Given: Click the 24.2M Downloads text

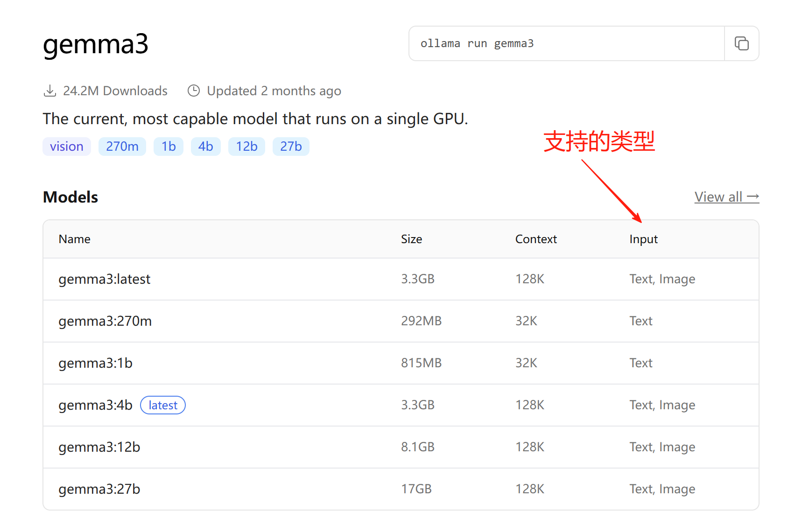Looking at the screenshot, I should [x=115, y=91].
